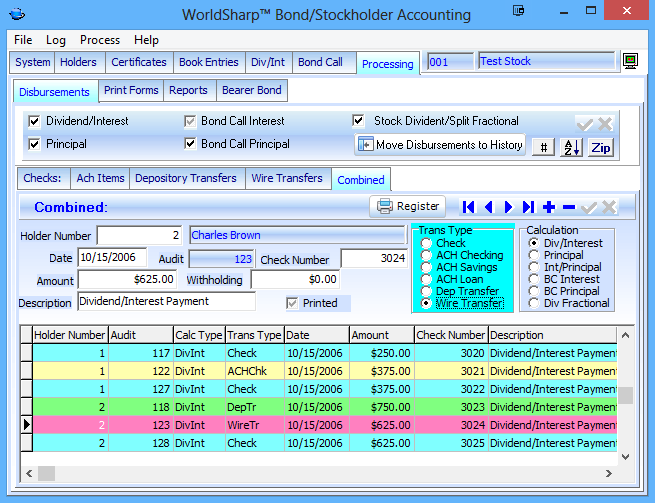Select ACH Checking trans type

coord(427,256)
